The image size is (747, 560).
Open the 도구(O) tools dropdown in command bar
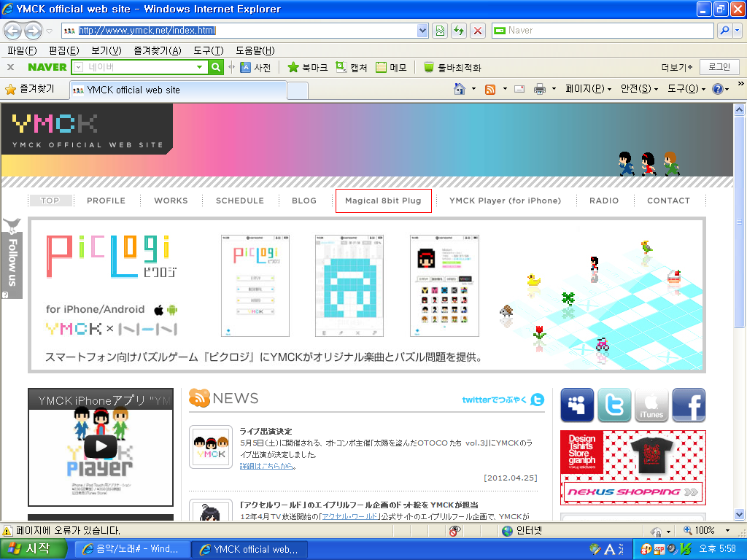[686, 89]
